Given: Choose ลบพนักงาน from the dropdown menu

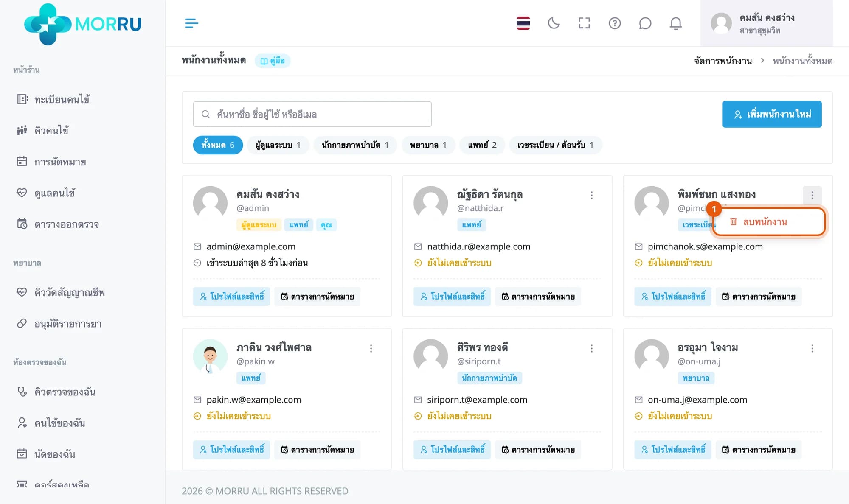Looking at the screenshot, I should [x=768, y=222].
